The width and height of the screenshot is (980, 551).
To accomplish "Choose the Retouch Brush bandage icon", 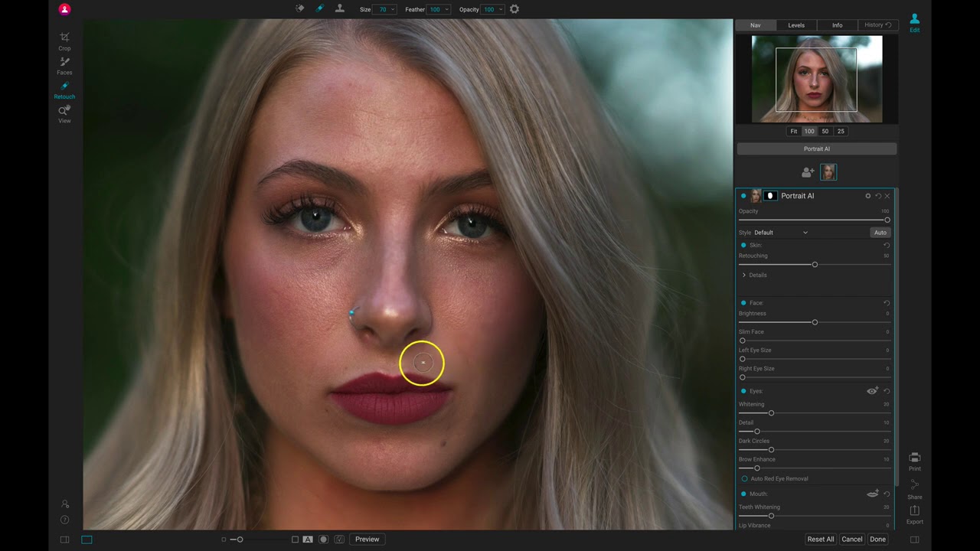I will 320,9.
